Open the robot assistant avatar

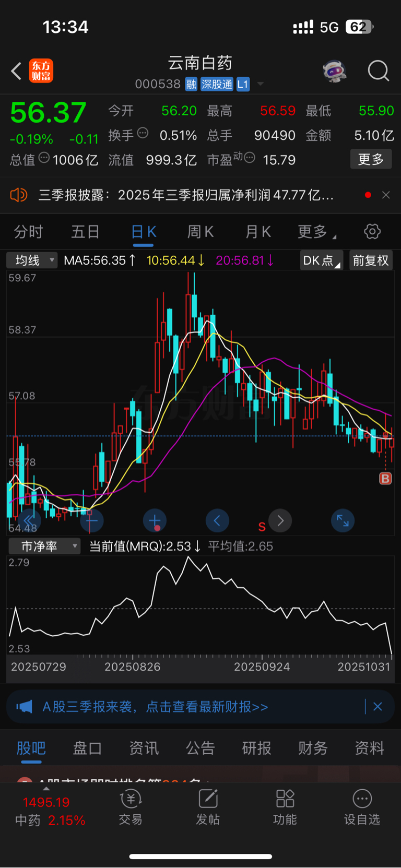tap(335, 70)
